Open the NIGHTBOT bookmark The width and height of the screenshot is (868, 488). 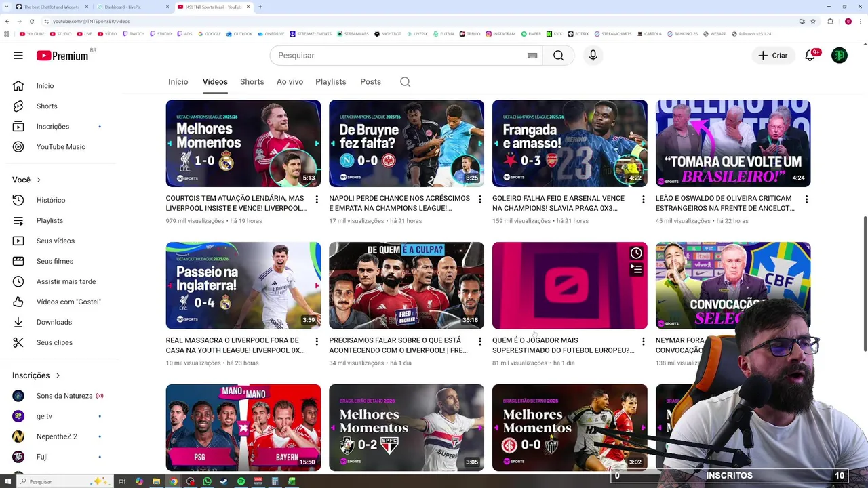(388, 34)
